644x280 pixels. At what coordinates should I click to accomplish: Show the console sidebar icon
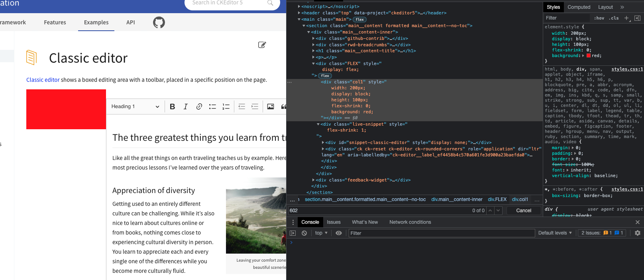(x=293, y=233)
